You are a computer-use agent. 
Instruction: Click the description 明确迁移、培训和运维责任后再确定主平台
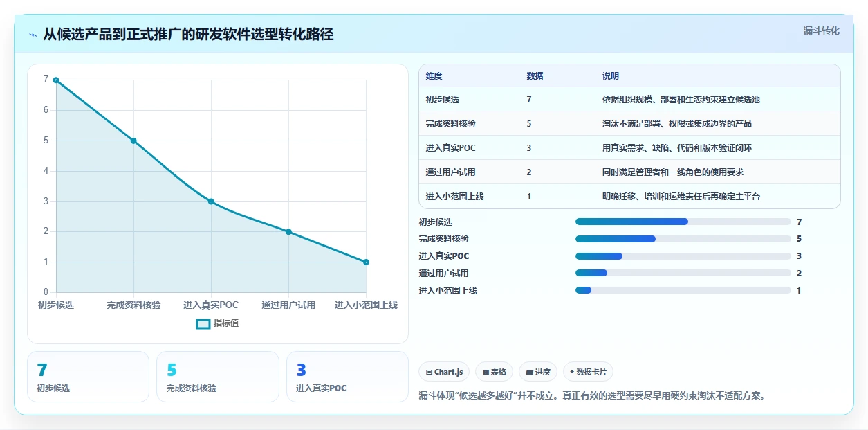pyautogui.click(x=681, y=197)
